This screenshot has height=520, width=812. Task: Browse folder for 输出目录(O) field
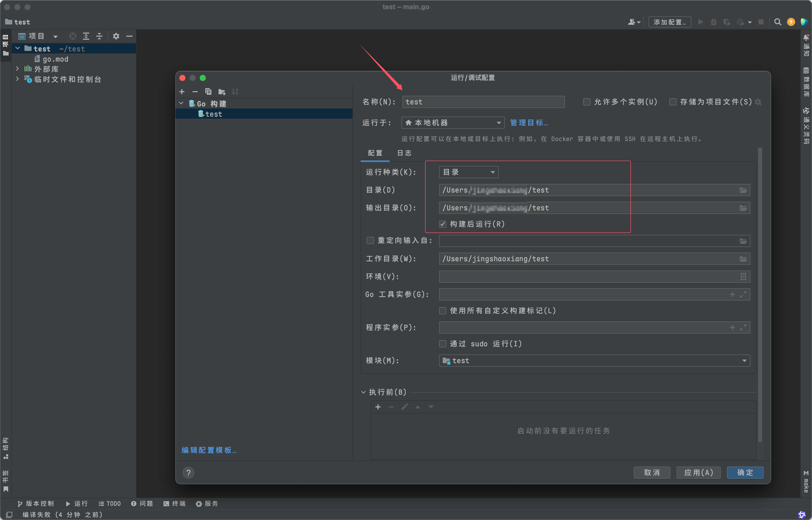click(743, 208)
